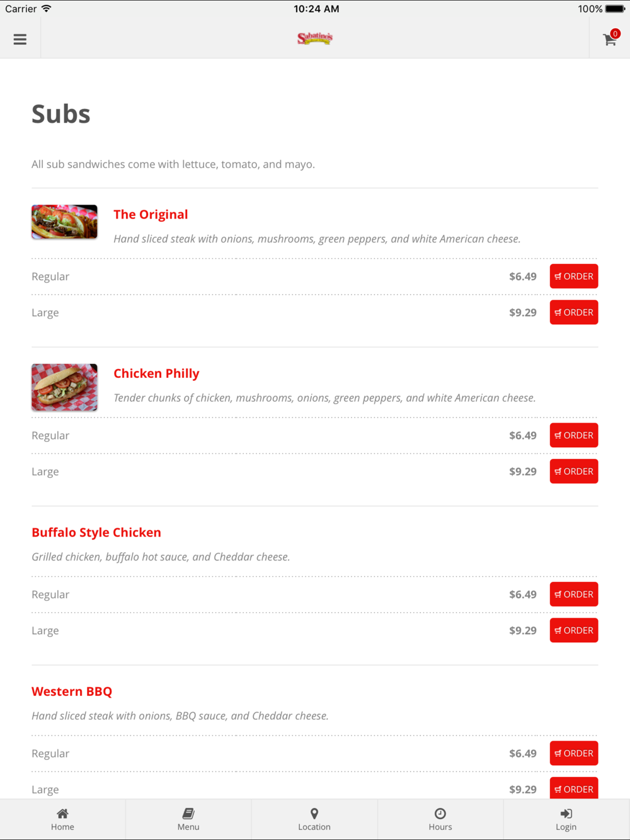The image size is (630, 840).
Task: Order Buffalo Style Chicken Large
Action: pos(574,630)
